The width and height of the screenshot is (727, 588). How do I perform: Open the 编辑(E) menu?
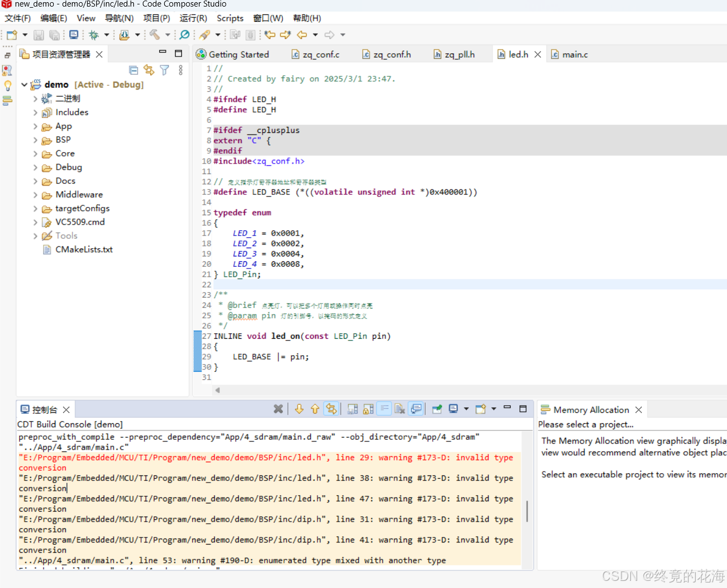53,18
